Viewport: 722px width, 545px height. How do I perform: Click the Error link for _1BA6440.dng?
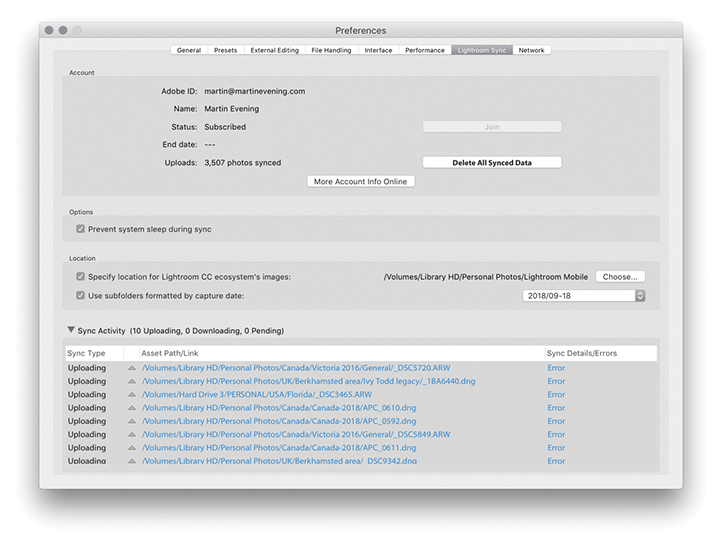pyautogui.click(x=556, y=381)
